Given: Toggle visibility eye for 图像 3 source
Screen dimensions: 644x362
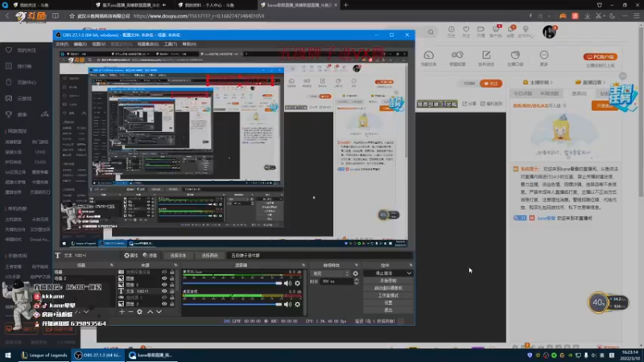Looking at the screenshot, I should [x=164, y=304].
